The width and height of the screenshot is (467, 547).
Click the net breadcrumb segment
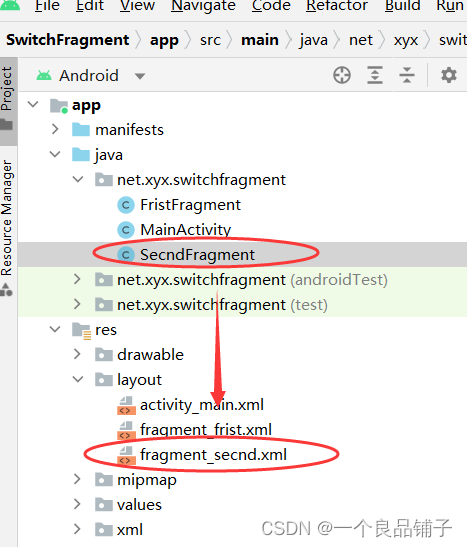tap(361, 40)
